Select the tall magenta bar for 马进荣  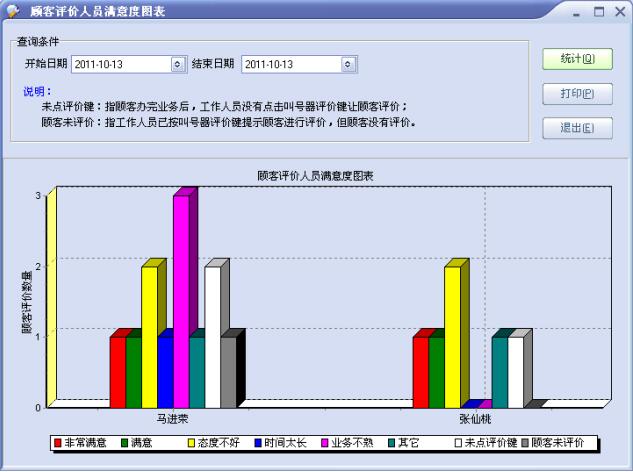(181, 300)
